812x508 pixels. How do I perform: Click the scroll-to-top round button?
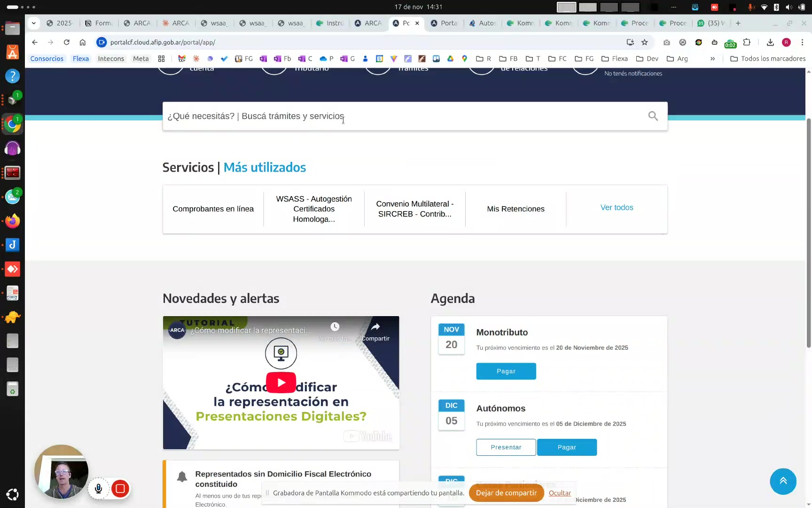[783, 481]
